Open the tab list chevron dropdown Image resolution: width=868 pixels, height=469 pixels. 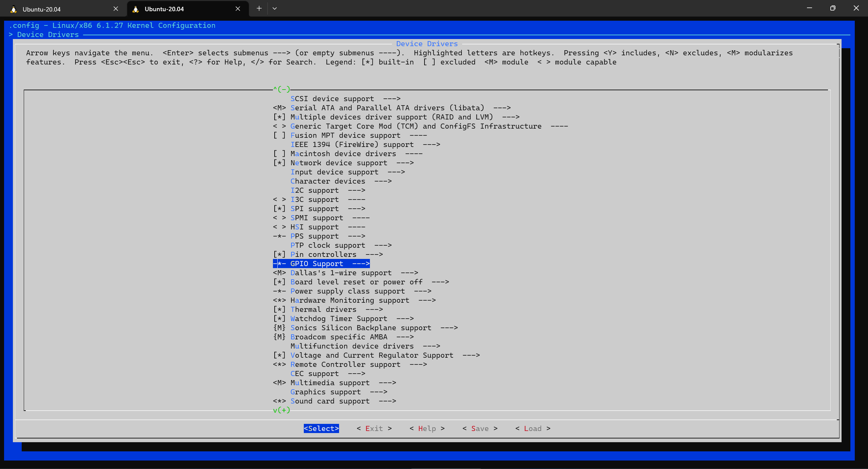pyautogui.click(x=275, y=8)
